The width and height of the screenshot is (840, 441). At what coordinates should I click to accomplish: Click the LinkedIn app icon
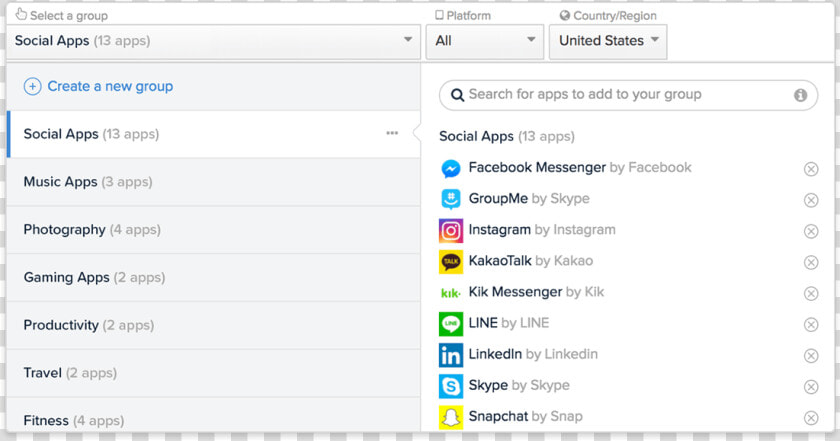tap(451, 355)
